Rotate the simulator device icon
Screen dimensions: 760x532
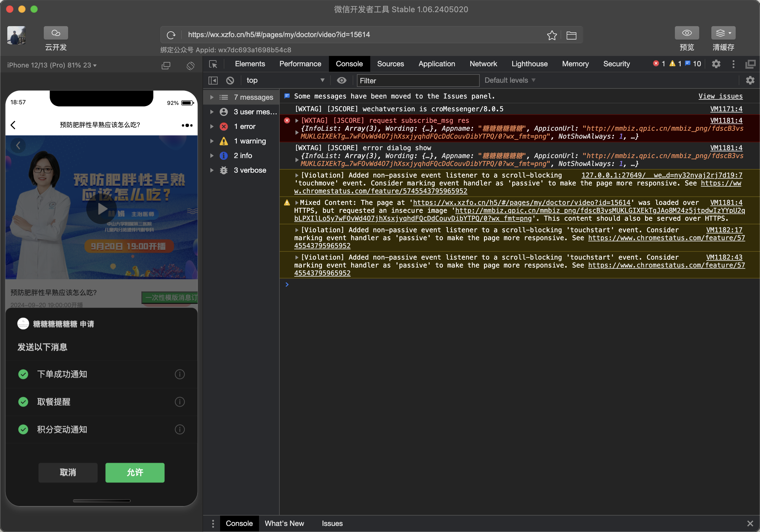point(190,66)
